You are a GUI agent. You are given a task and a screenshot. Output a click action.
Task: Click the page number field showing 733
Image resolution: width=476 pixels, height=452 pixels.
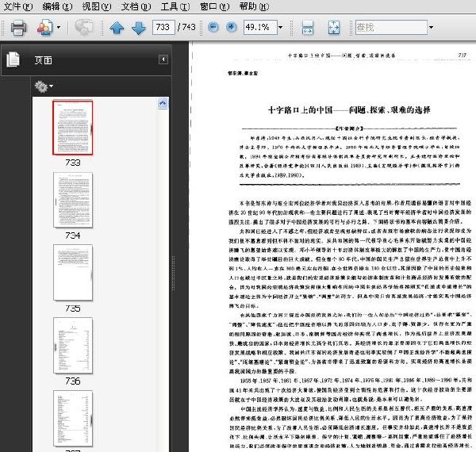click(163, 27)
